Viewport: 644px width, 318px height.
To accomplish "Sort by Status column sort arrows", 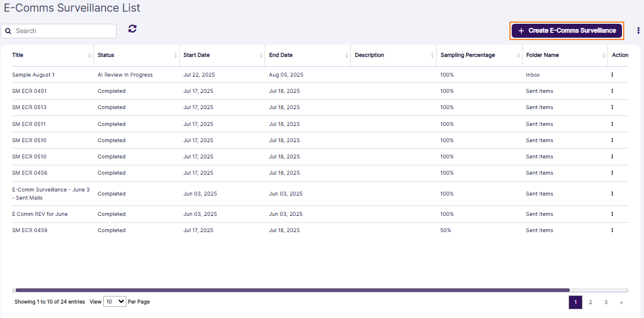I will [x=175, y=55].
